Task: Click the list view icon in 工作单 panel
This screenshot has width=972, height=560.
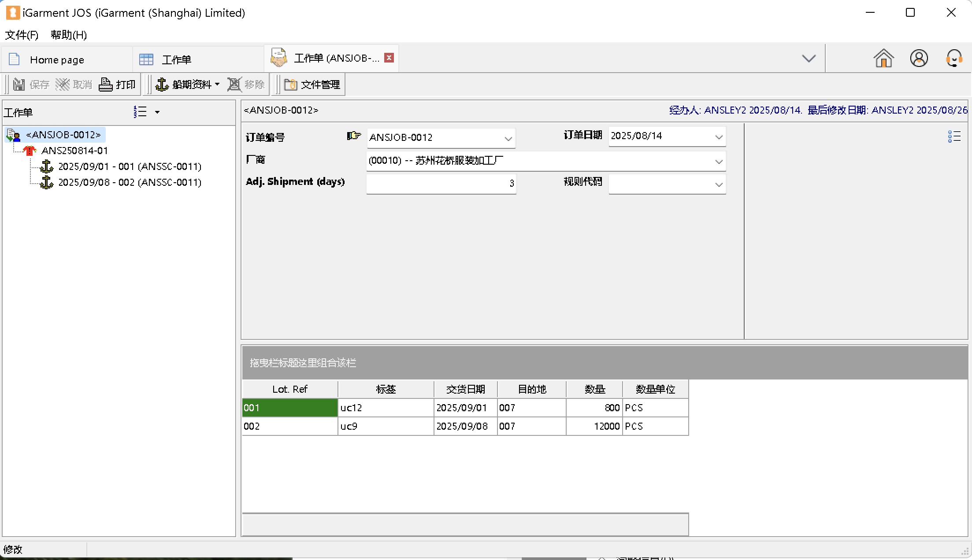Action: (140, 112)
